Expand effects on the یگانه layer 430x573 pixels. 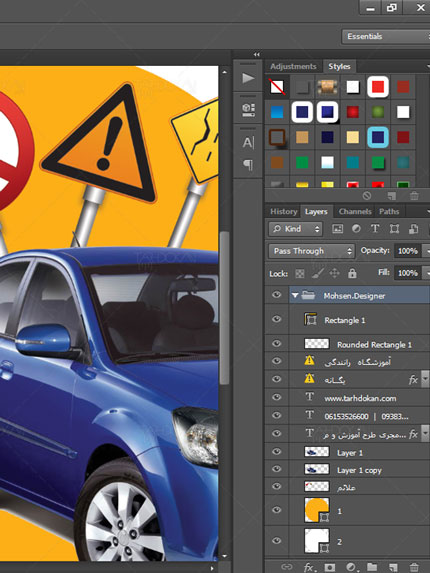425,379
